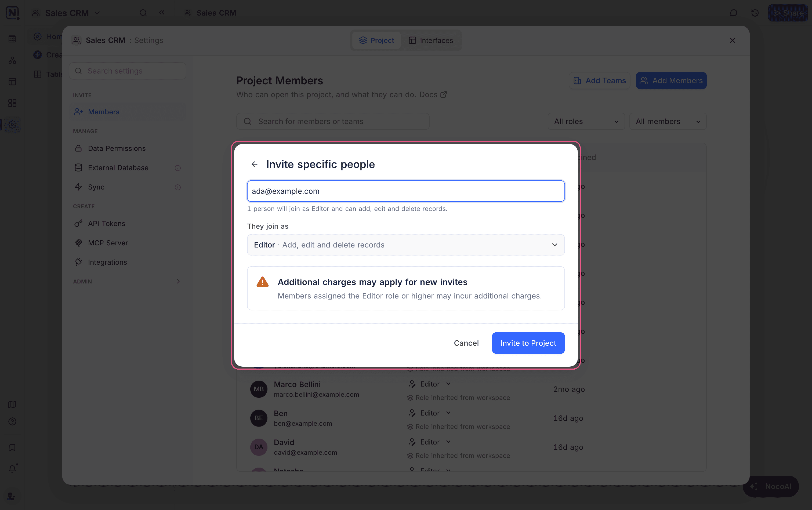Click the Add Members button
812x510 pixels.
pos(671,81)
